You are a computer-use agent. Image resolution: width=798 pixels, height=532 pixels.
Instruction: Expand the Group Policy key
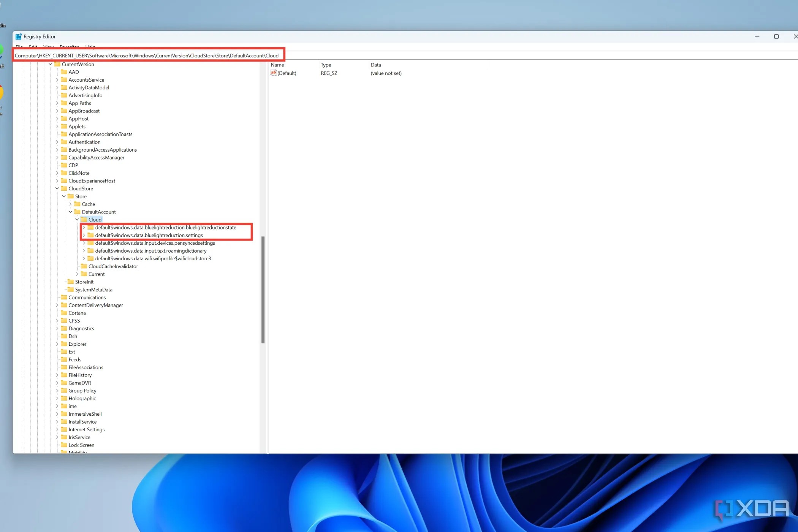tap(57, 390)
